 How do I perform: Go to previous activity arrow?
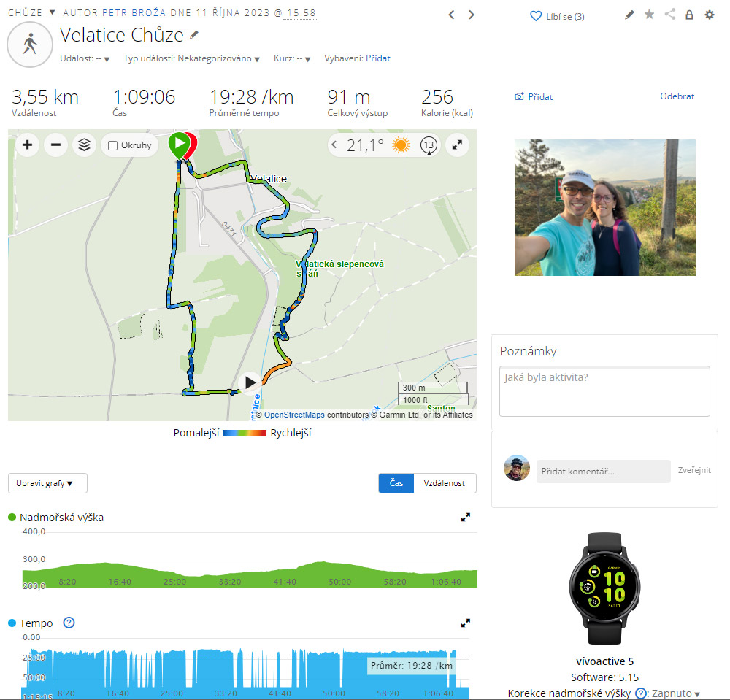tap(451, 15)
